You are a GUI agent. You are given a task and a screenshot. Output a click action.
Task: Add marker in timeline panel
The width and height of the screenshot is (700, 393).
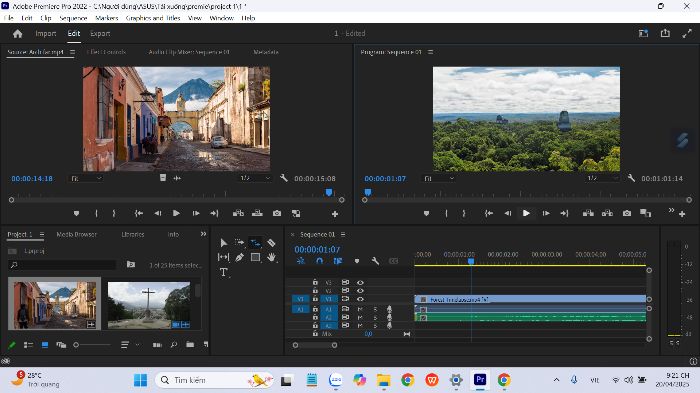357,261
